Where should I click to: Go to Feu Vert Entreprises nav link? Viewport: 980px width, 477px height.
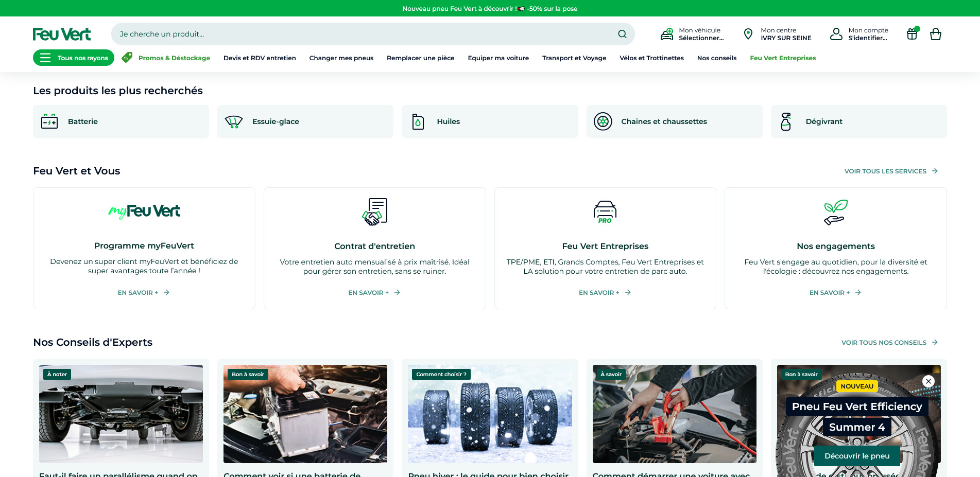pyautogui.click(x=783, y=58)
